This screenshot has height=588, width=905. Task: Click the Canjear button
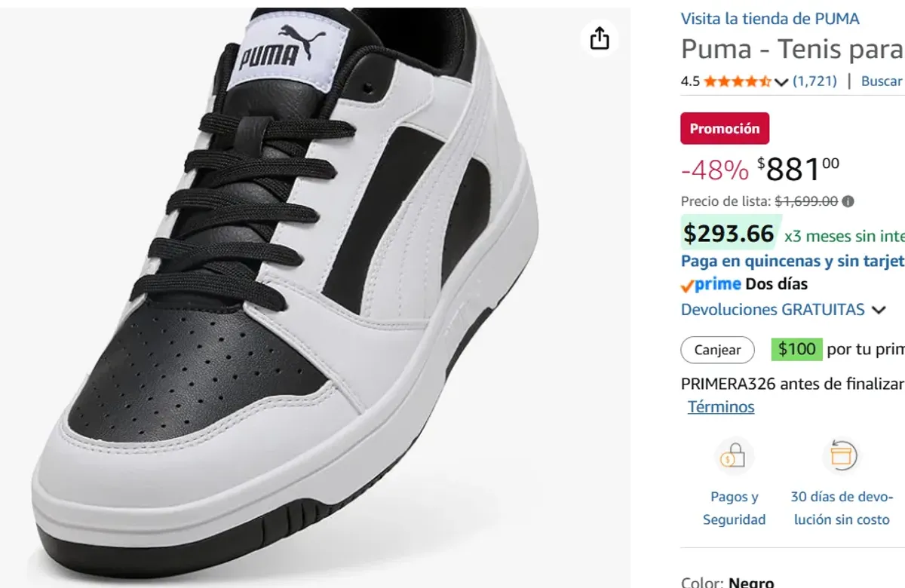point(717,350)
